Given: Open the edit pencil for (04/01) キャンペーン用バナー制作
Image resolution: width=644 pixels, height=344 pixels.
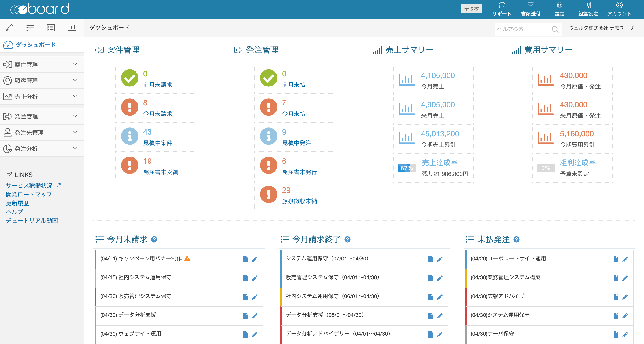Looking at the screenshot, I should tap(255, 259).
